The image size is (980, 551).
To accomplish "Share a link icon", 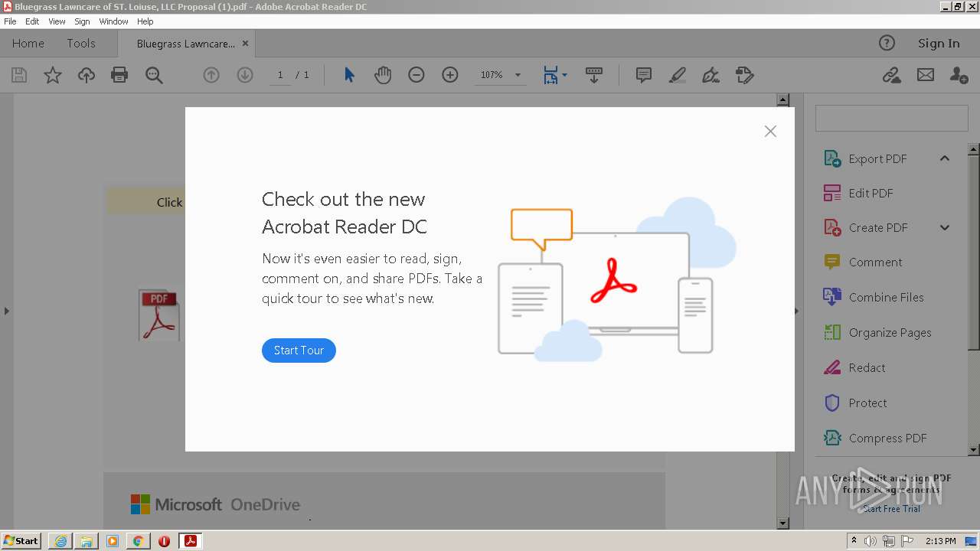I will (891, 75).
